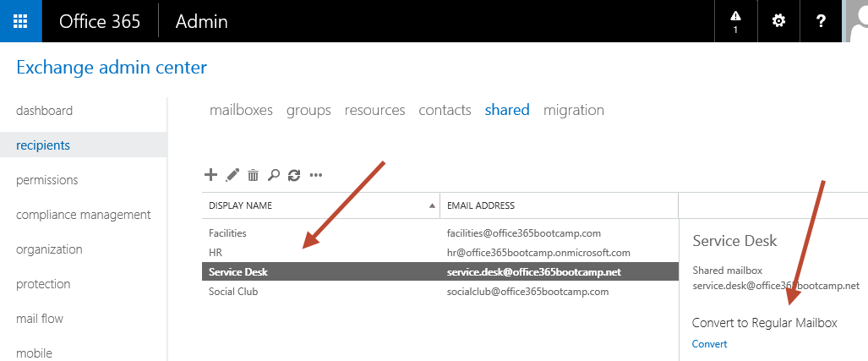
Task: Click Convert to Regular Mailbox heading
Action: (765, 323)
